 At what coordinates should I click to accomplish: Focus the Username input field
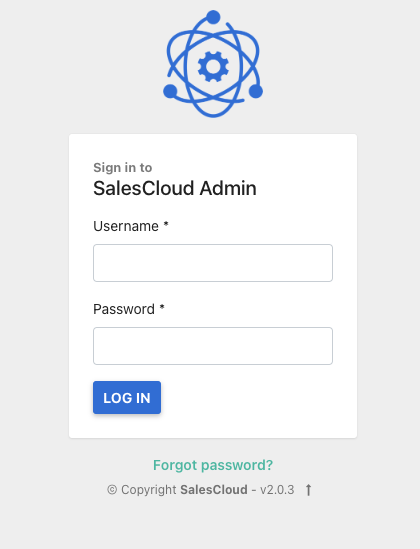click(x=213, y=263)
